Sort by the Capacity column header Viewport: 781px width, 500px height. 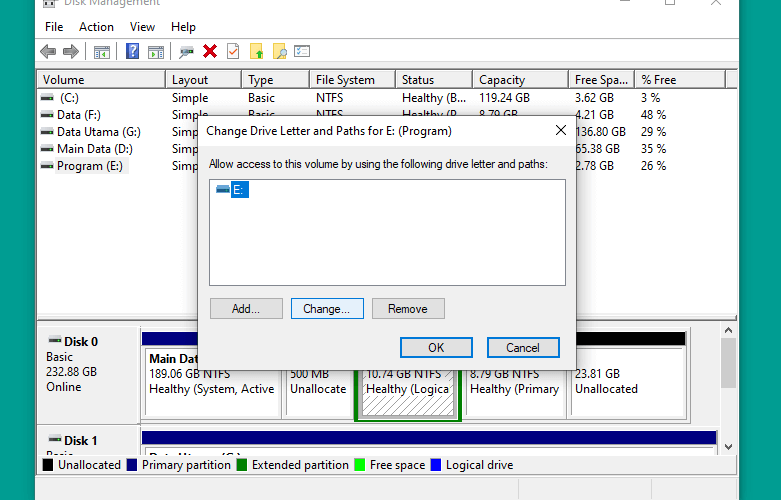pos(520,80)
